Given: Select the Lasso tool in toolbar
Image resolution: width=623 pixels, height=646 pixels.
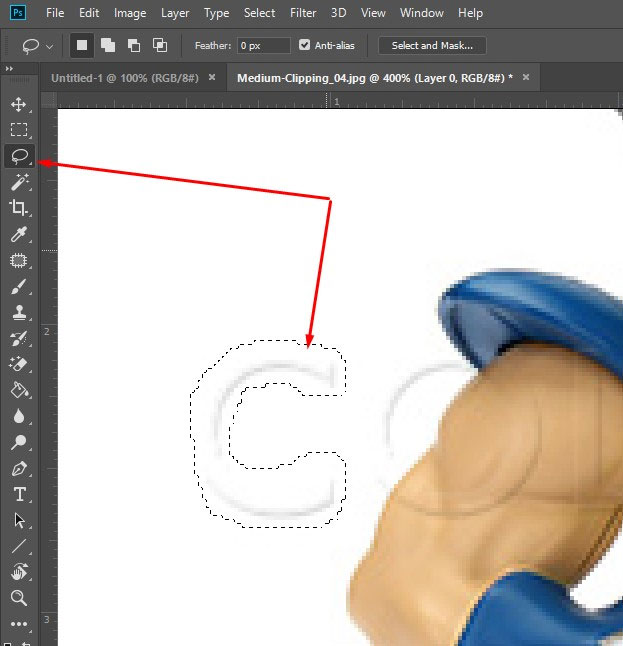Looking at the screenshot, I should 19,156.
